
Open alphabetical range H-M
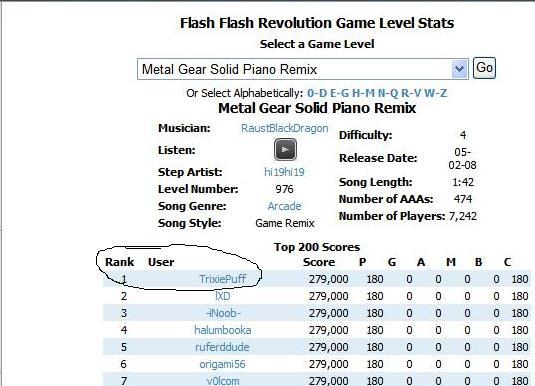363,93
